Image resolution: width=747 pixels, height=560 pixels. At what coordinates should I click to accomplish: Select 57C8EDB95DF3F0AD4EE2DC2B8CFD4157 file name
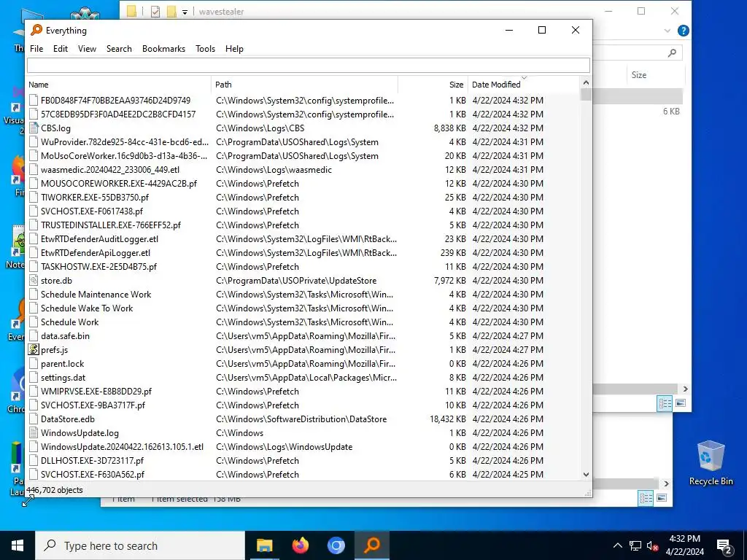pos(118,114)
